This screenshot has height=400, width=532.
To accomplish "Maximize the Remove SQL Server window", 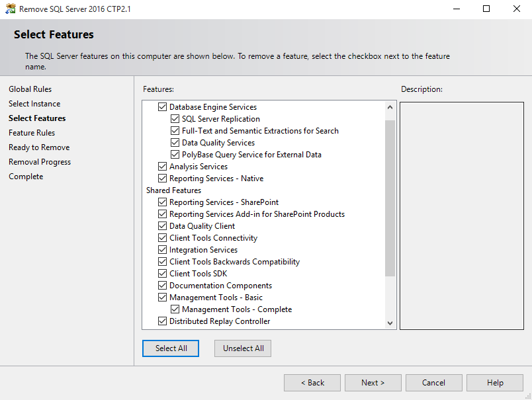I will pyautogui.click(x=486, y=9).
